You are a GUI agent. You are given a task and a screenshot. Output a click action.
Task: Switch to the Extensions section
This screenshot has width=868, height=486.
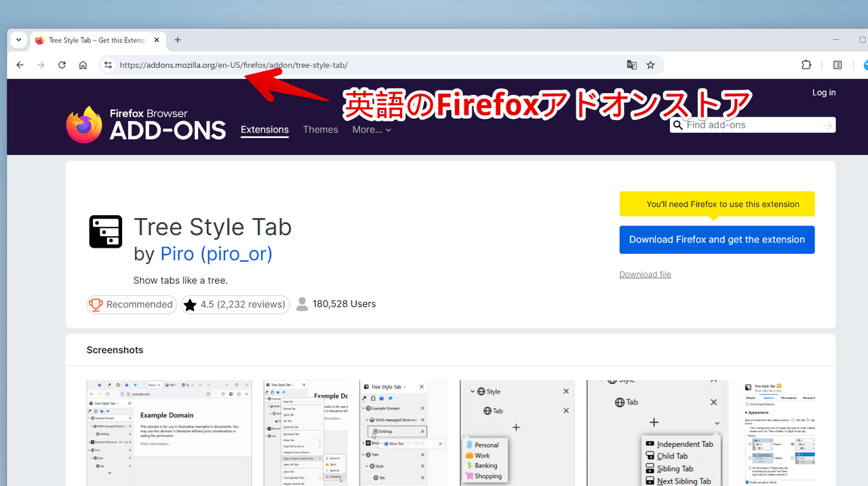[x=264, y=130]
